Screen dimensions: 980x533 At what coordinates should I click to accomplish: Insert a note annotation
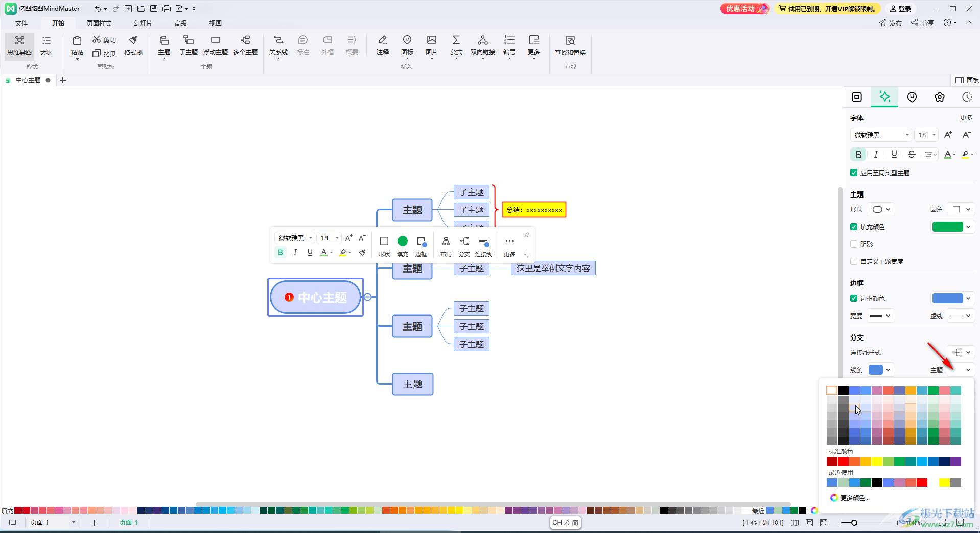pyautogui.click(x=383, y=45)
